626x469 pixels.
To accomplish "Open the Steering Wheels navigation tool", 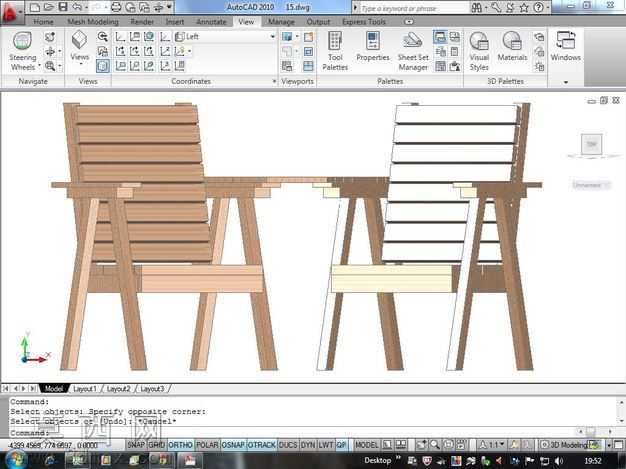I will 22,51.
